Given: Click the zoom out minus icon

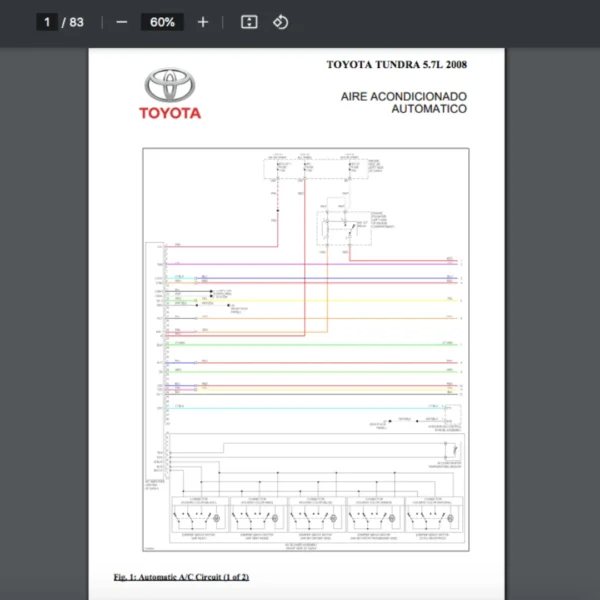Looking at the screenshot, I should click(x=122, y=22).
